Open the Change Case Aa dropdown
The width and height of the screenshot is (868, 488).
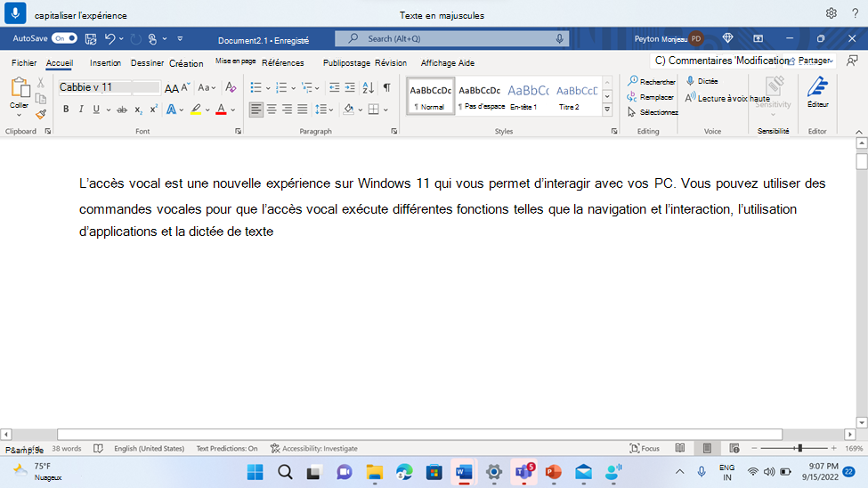click(207, 87)
